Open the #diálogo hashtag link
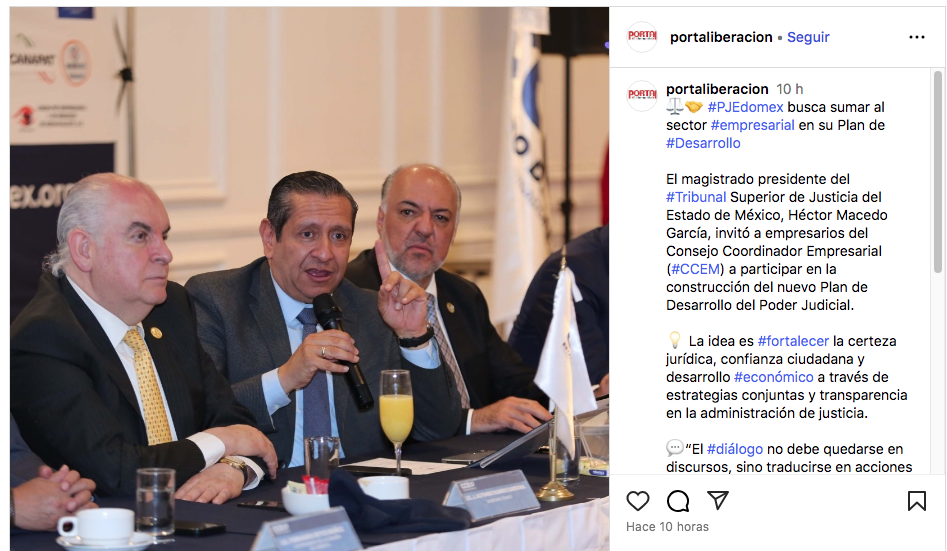Screen dimensions: 947x551 tap(735, 450)
